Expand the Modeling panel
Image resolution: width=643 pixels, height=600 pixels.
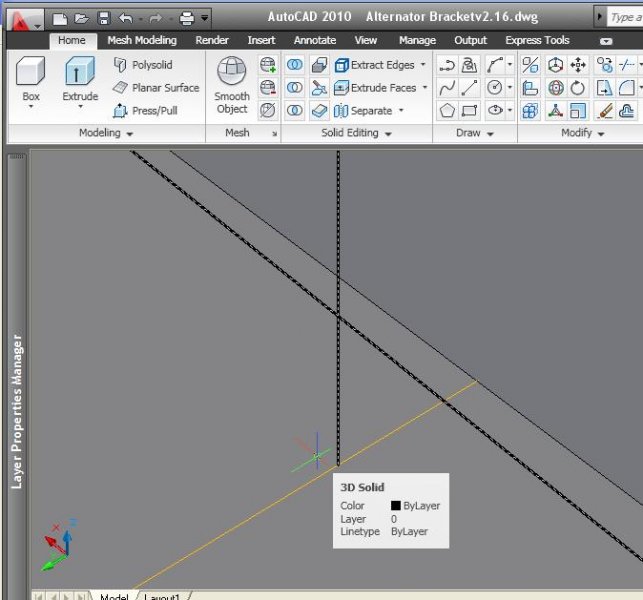pos(106,133)
